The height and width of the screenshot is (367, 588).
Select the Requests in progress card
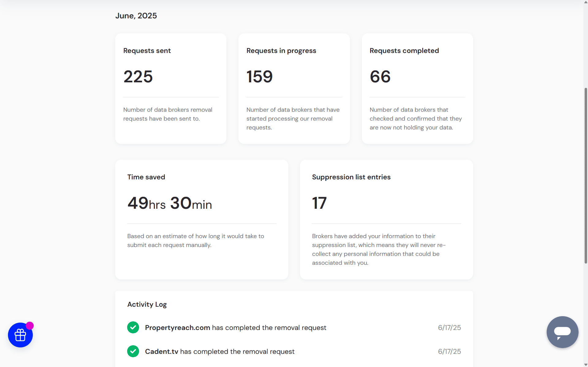tap(294, 88)
